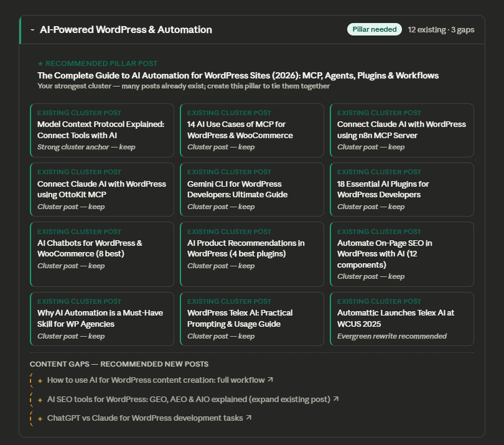Image resolution: width=504 pixels, height=445 pixels.
Task: Toggle the Pillar needed badge
Action: click(x=374, y=29)
